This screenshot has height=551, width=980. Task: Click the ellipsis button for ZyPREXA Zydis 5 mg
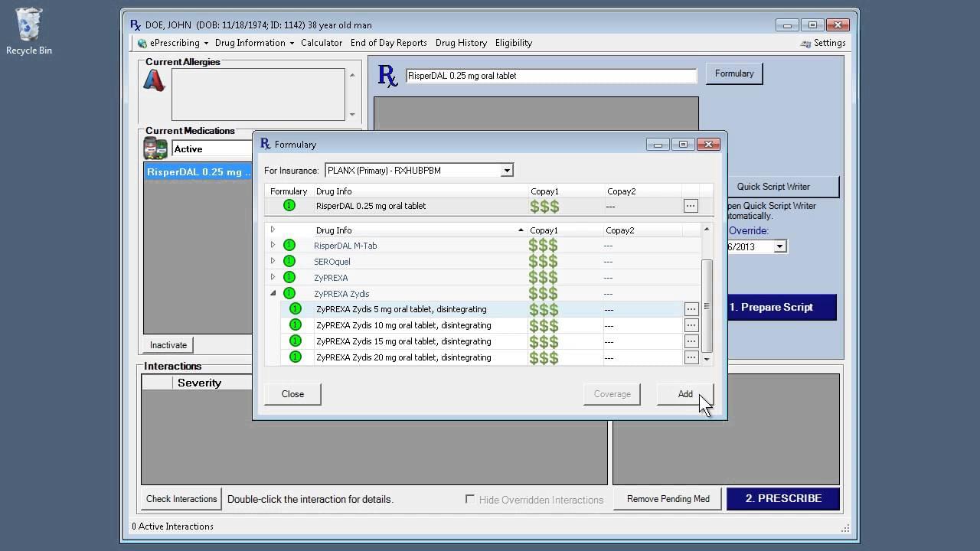(691, 309)
